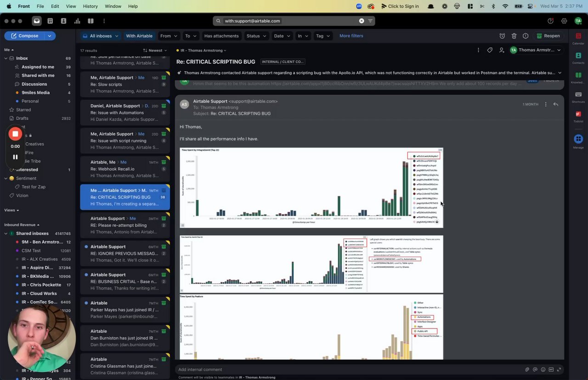
Task: Open the Edit menu
Action: [55, 6]
